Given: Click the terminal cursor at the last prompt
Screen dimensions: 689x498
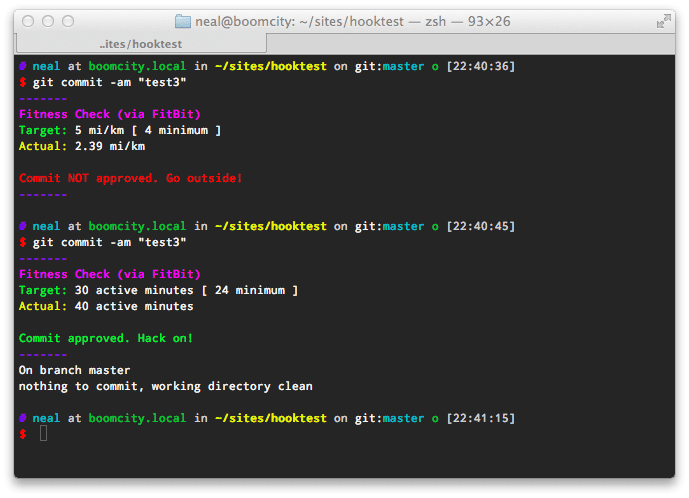Looking at the screenshot, I should 44,434.
